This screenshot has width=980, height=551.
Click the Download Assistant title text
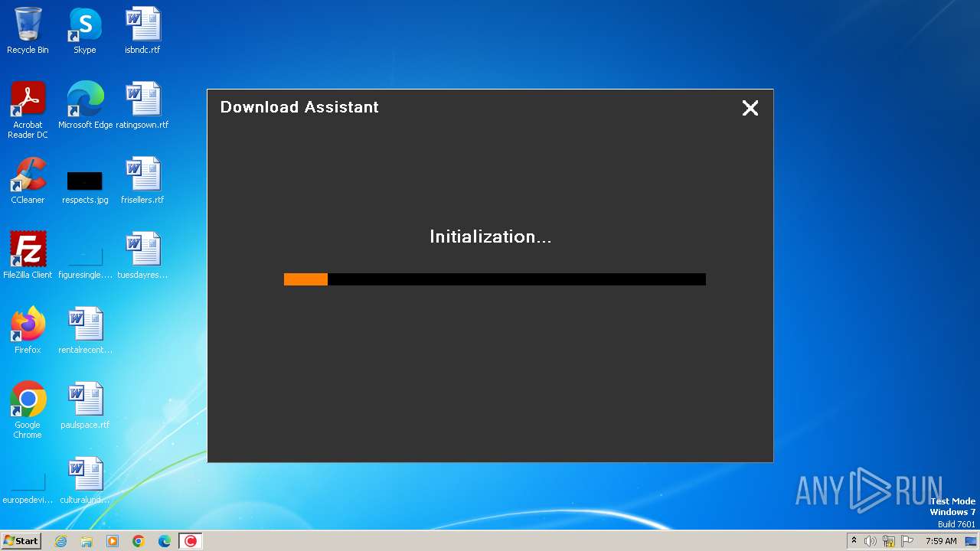click(x=299, y=107)
